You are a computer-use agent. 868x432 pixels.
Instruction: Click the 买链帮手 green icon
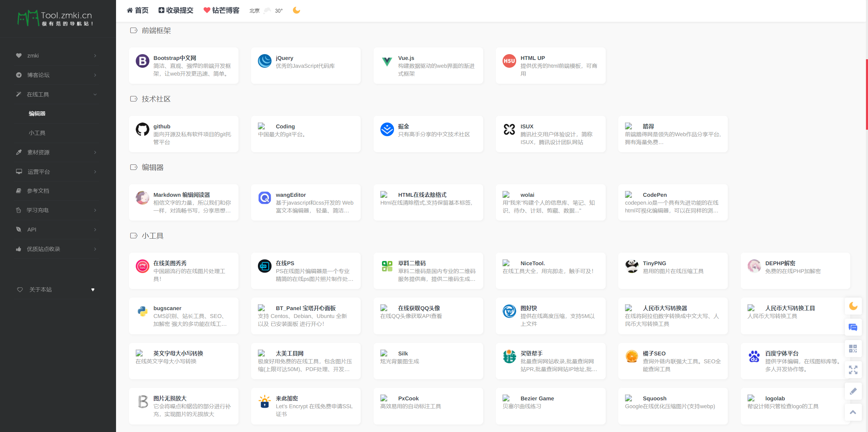coord(509,357)
